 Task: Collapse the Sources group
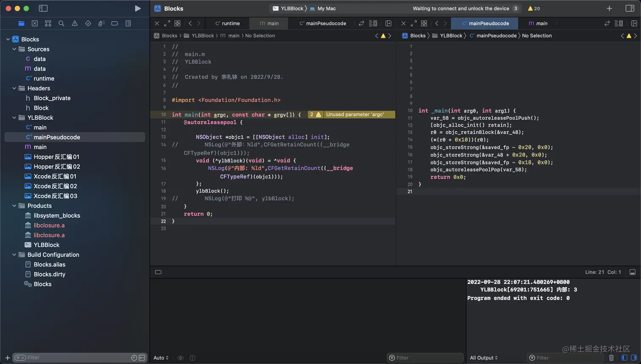click(14, 49)
